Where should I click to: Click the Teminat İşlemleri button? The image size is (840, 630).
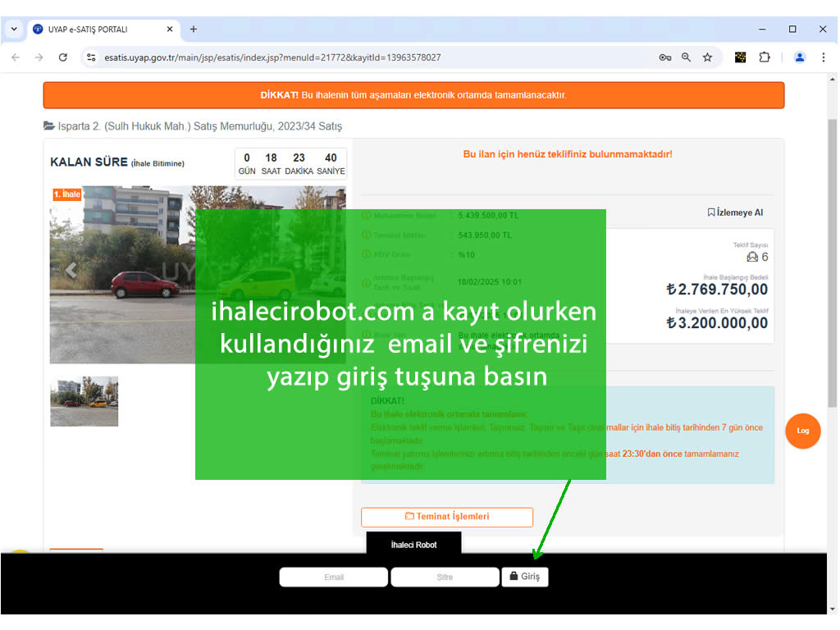(x=447, y=517)
